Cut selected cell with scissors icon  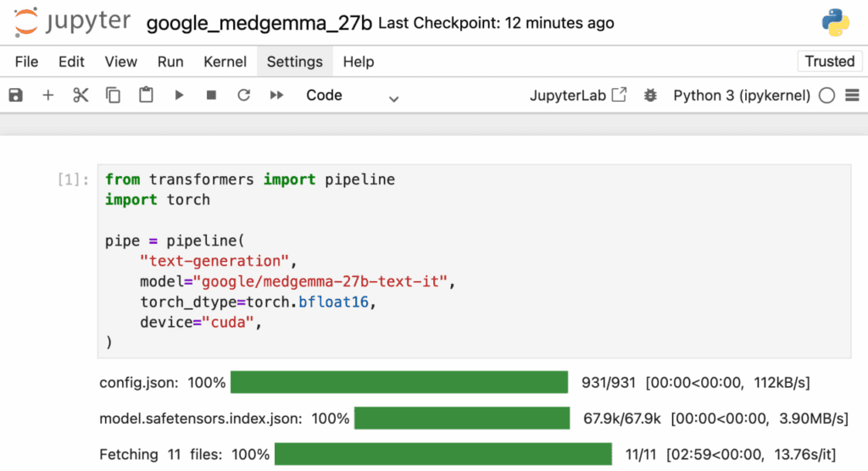tap(81, 96)
